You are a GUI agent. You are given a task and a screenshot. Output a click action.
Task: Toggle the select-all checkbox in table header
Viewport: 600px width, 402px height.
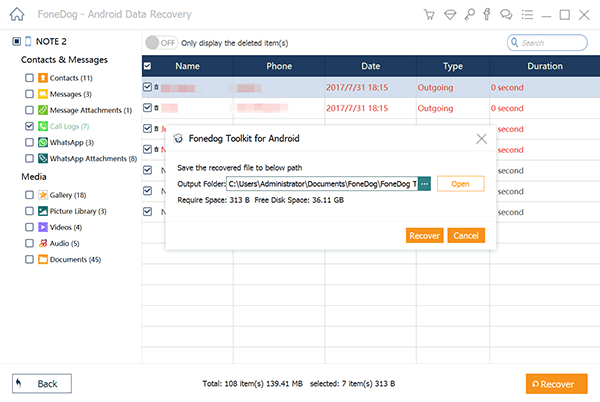coord(147,66)
